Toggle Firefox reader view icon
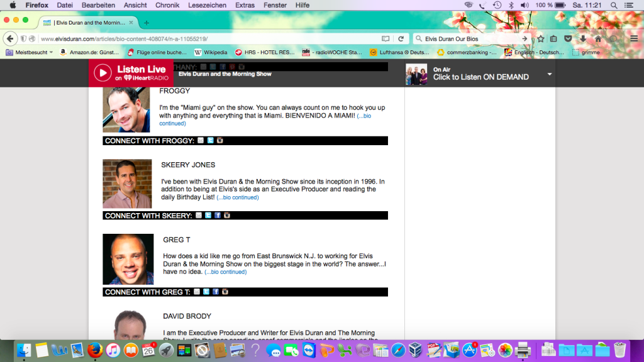644x362 pixels. pos(386,38)
